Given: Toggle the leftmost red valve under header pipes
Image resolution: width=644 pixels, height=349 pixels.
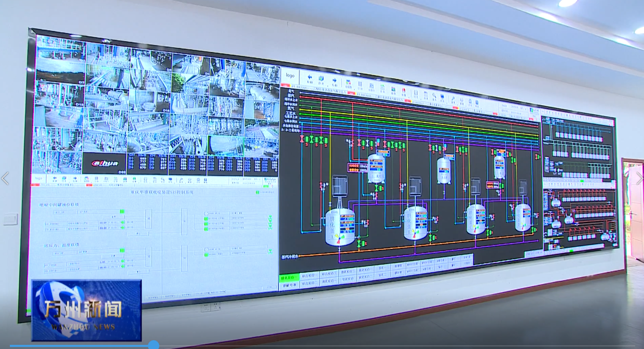Looking at the screenshot, I should tap(302, 139).
